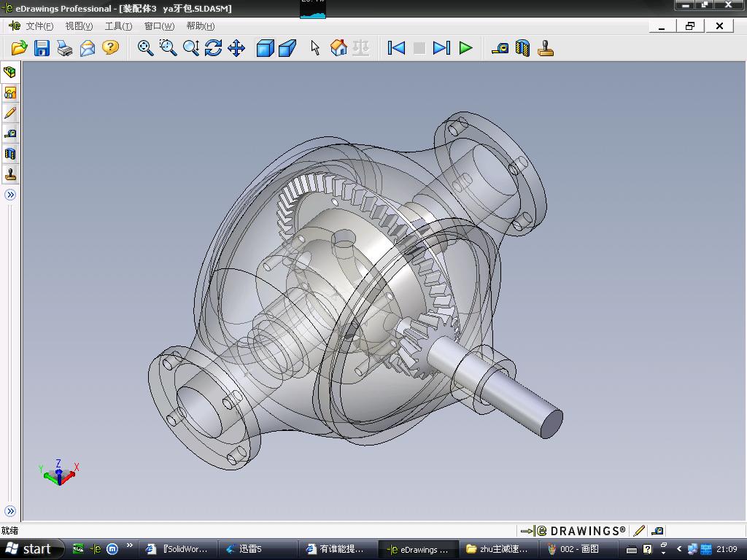Activate the Rotate view tool
Viewport: 747px width, 560px height.
click(214, 47)
